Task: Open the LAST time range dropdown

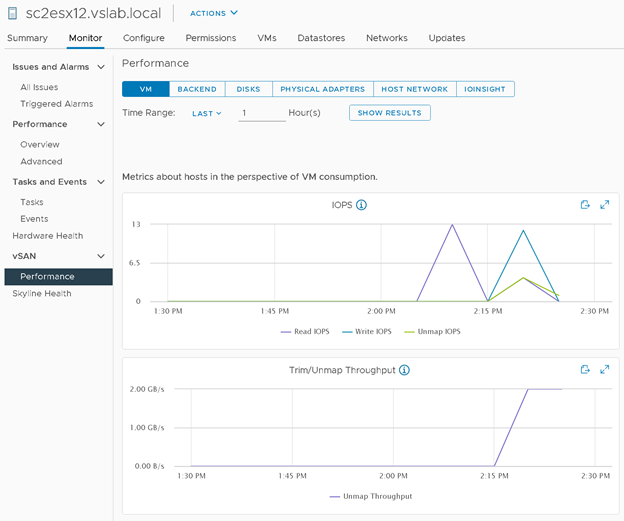Action: [x=206, y=113]
